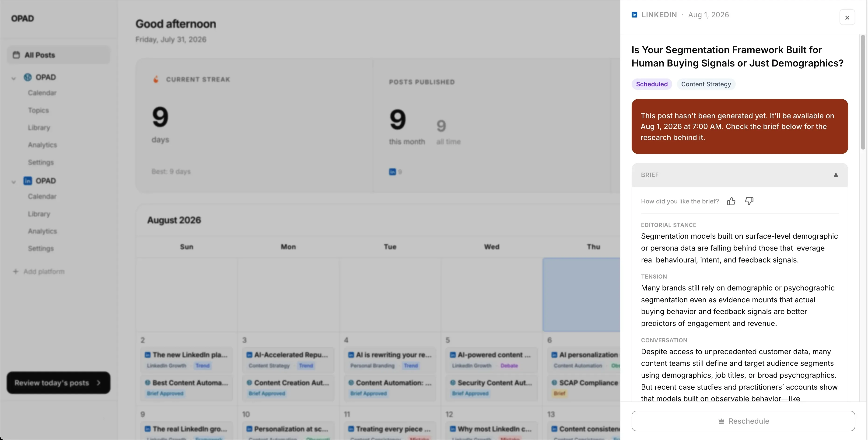Image resolution: width=868 pixels, height=440 pixels.
Task: Open post 'Treating every piece ...'
Action: point(390,431)
